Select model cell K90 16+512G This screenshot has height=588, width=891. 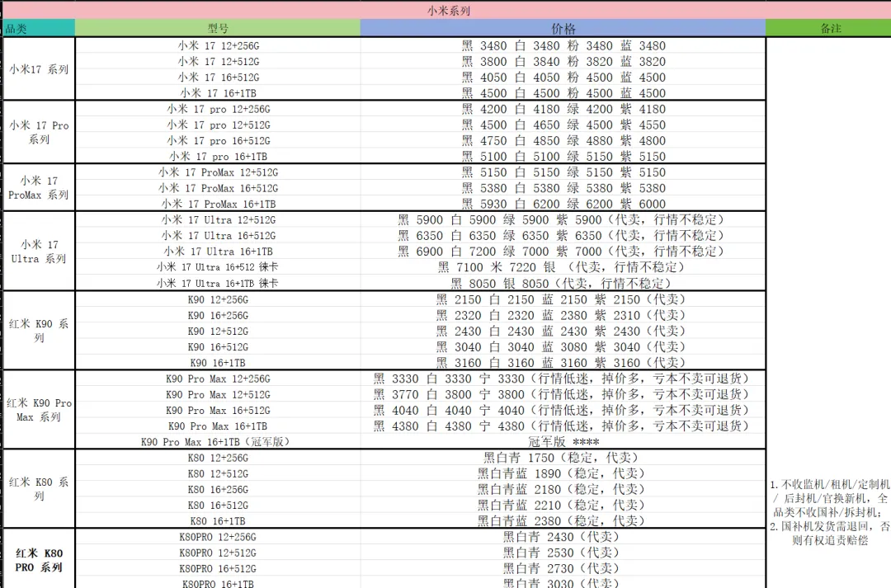click(218, 347)
